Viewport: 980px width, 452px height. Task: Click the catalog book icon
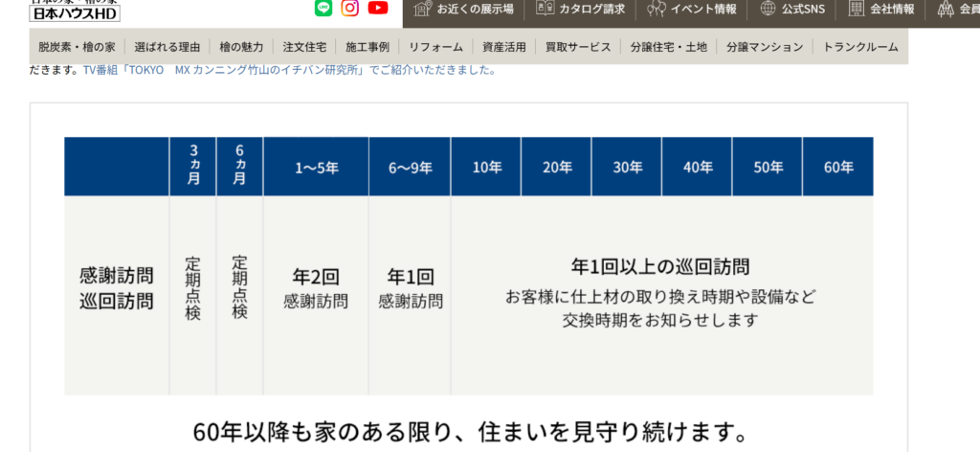tap(545, 9)
